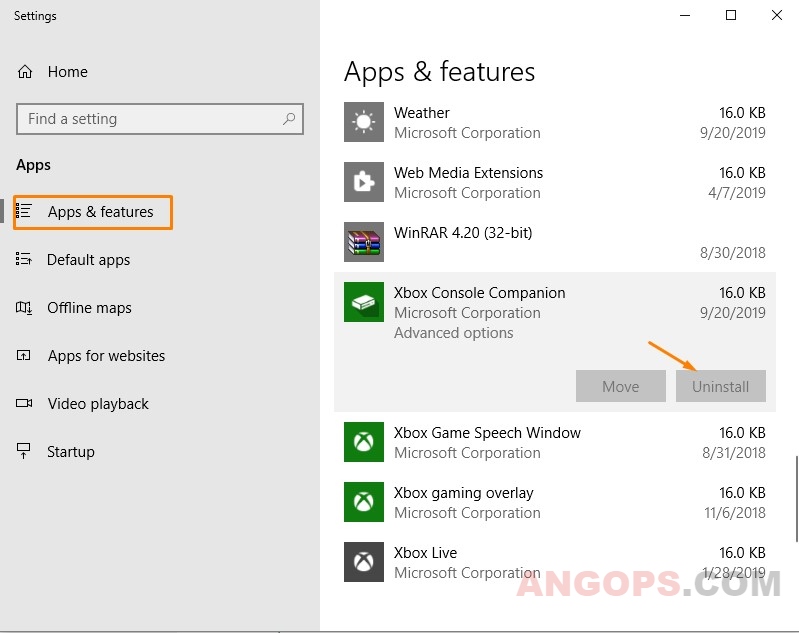Click the Xbox Console Companion icon
This screenshot has width=799, height=633.
pyautogui.click(x=364, y=302)
